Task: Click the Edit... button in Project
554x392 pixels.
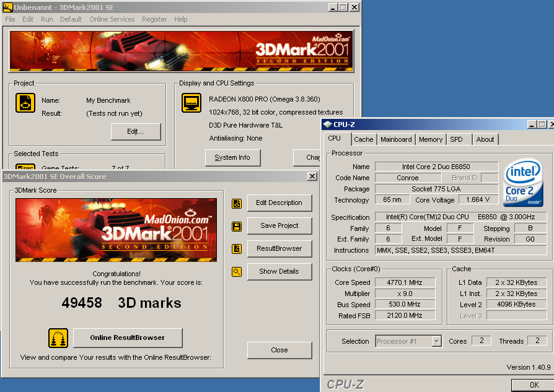Action: click(136, 132)
